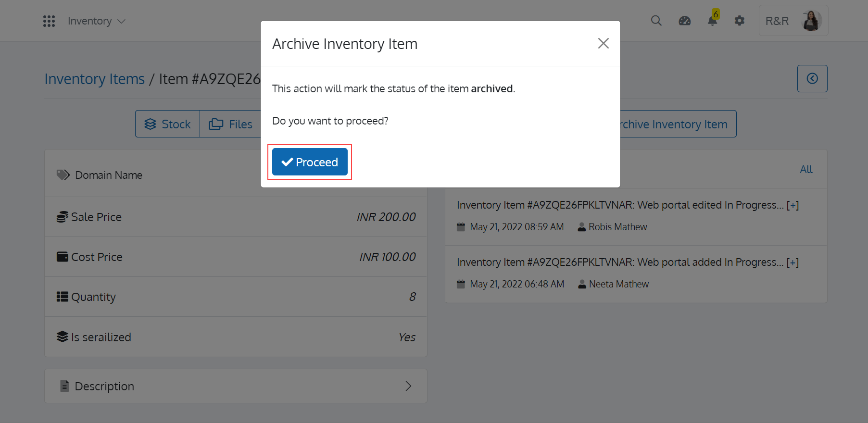Open the apps grid launcher icon
The image size is (868, 423).
(x=49, y=21)
